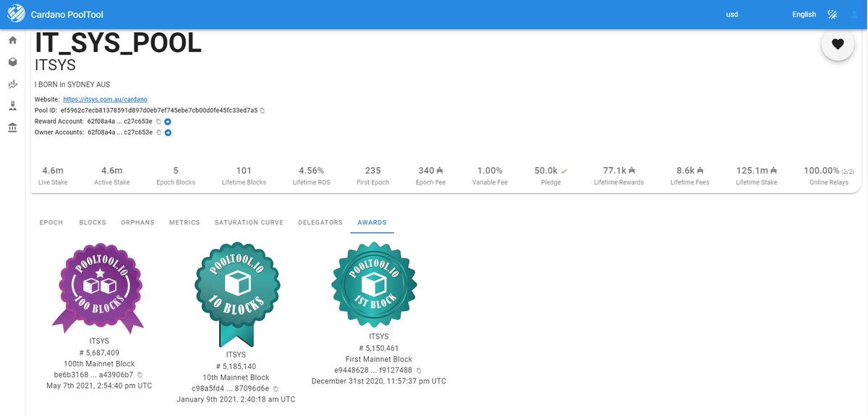The height and width of the screenshot is (416, 868).
Task: Switch to the Metrics tab
Action: pyautogui.click(x=184, y=222)
